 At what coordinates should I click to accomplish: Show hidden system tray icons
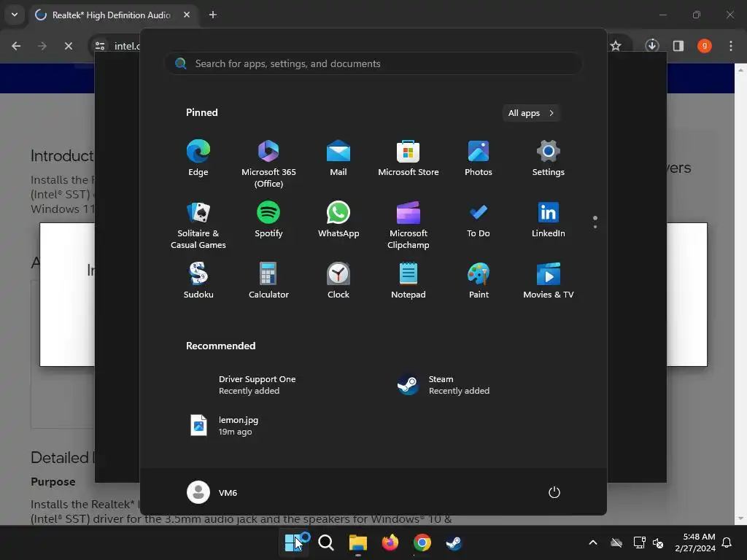(593, 542)
